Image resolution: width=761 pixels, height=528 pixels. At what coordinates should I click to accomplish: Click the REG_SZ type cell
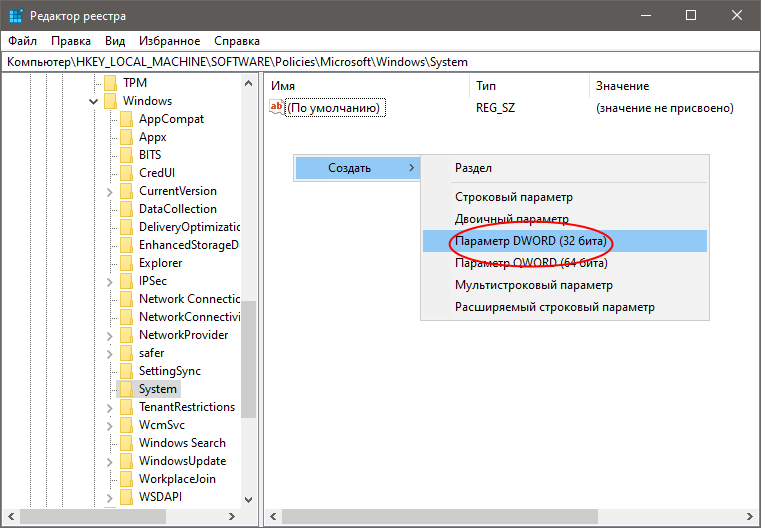[x=495, y=108]
